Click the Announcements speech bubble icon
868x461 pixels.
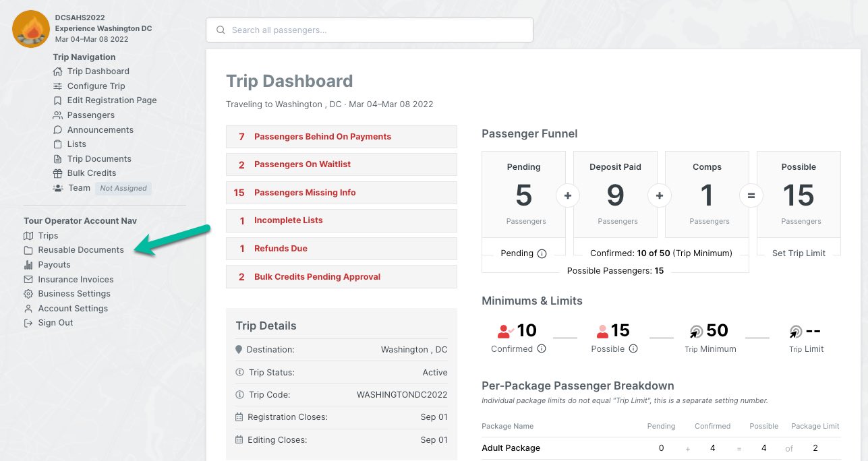58,130
